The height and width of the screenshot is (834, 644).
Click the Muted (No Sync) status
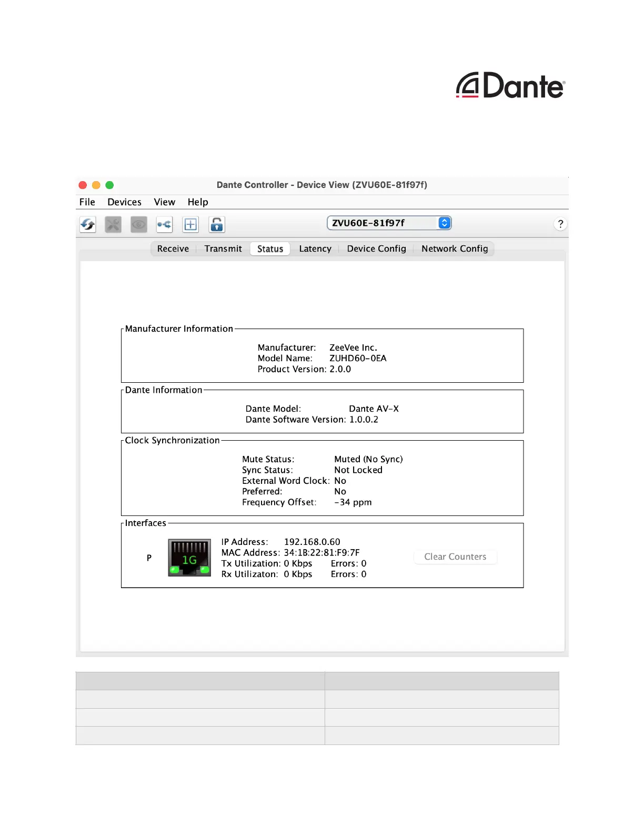[x=368, y=459]
